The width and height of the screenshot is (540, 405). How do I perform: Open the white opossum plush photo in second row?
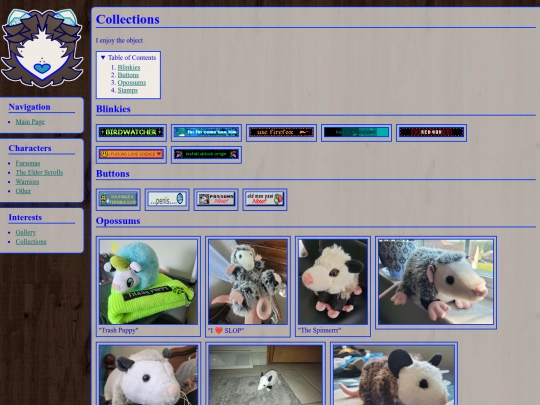click(x=148, y=375)
